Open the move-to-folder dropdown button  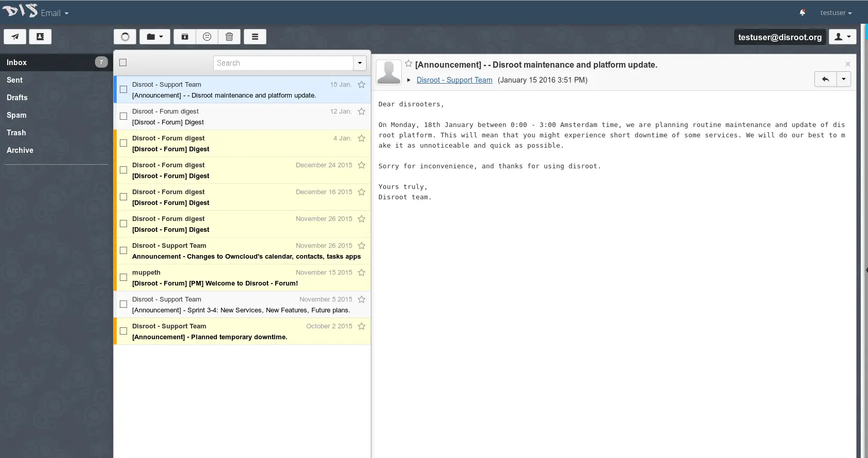point(154,37)
